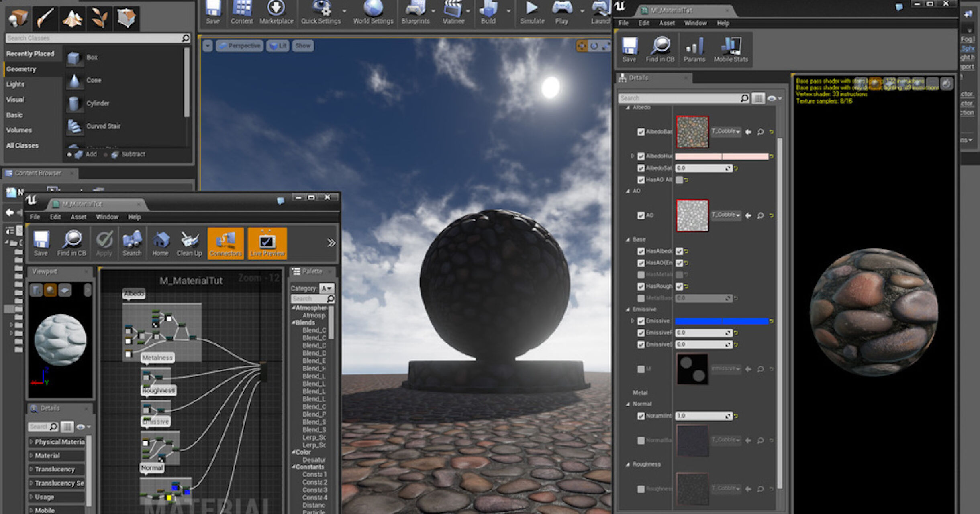Toggle the AO texture parameter checkbox

pos(641,215)
